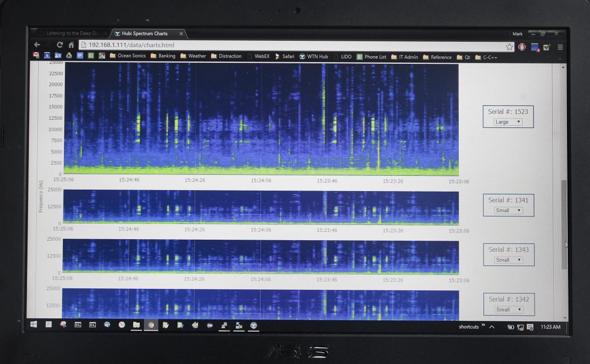This screenshot has width=590, height=364.
Task: Open the size dropdown for Serial 1523
Action: [x=508, y=122]
